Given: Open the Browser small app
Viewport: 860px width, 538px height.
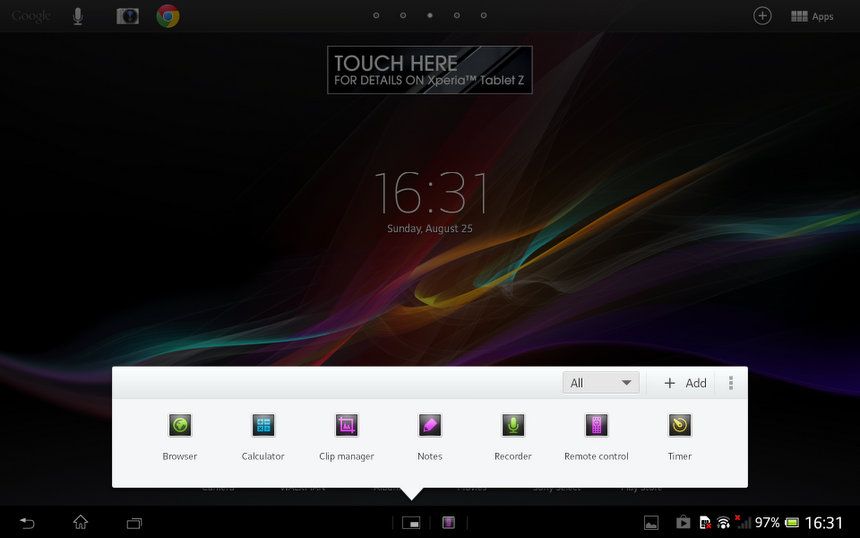Looking at the screenshot, I should point(180,426).
